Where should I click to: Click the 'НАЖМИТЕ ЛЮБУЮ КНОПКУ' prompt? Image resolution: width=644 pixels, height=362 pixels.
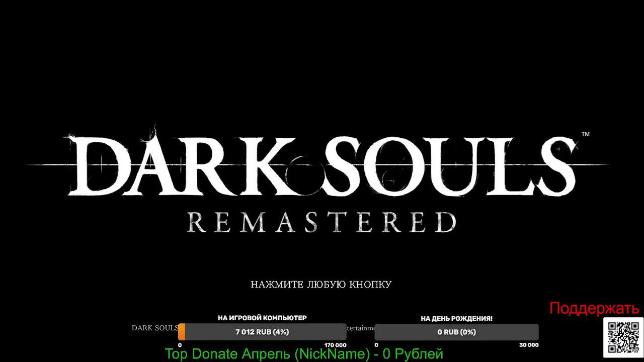tap(321, 285)
